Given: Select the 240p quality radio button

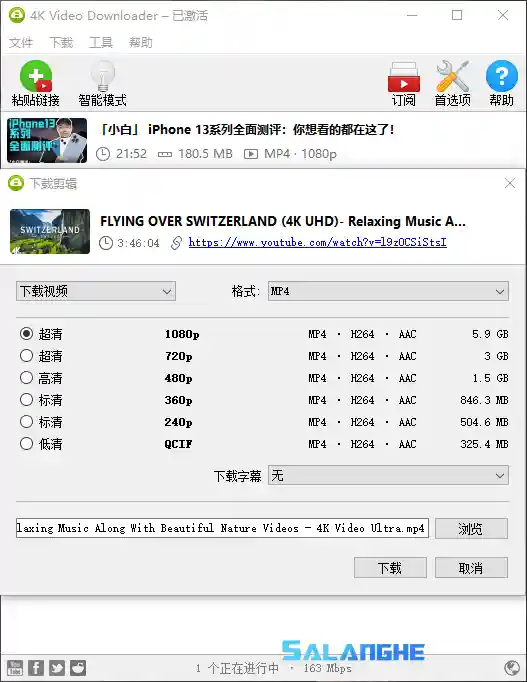Looking at the screenshot, I should click(x=27, y=421).
